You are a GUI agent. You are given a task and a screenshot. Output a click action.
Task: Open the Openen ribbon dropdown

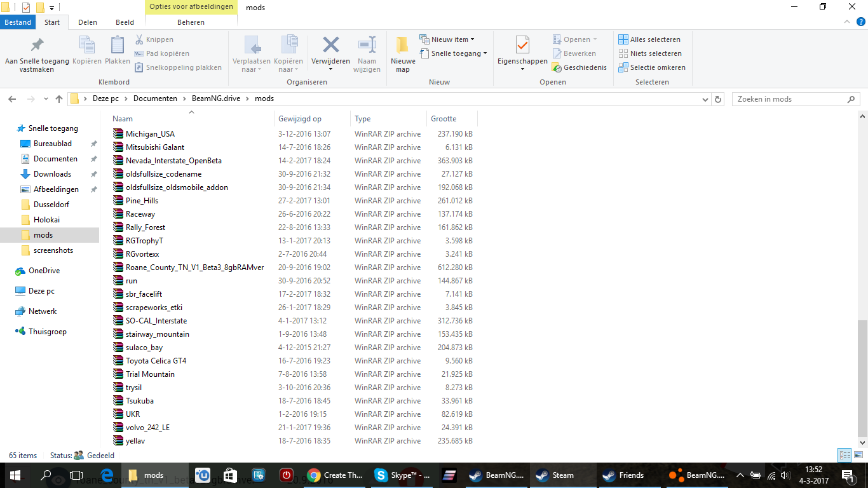[x=574, y=39]
